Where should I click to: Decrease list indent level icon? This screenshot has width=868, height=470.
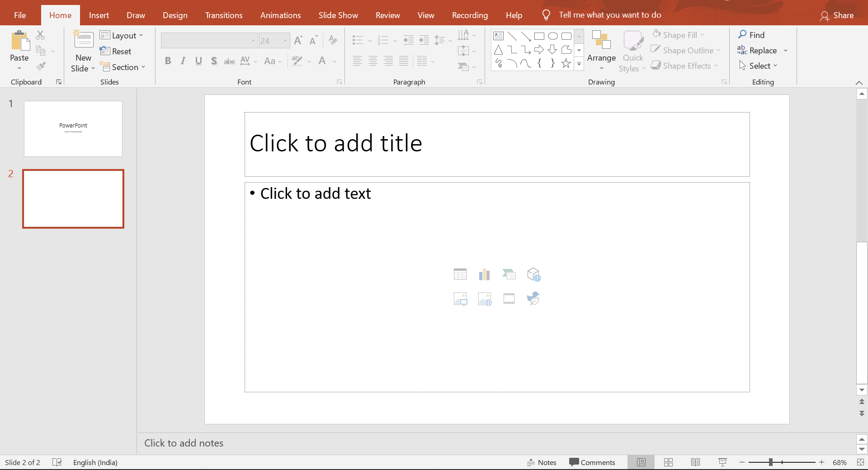pyautogui.click(x=408, y=40)
